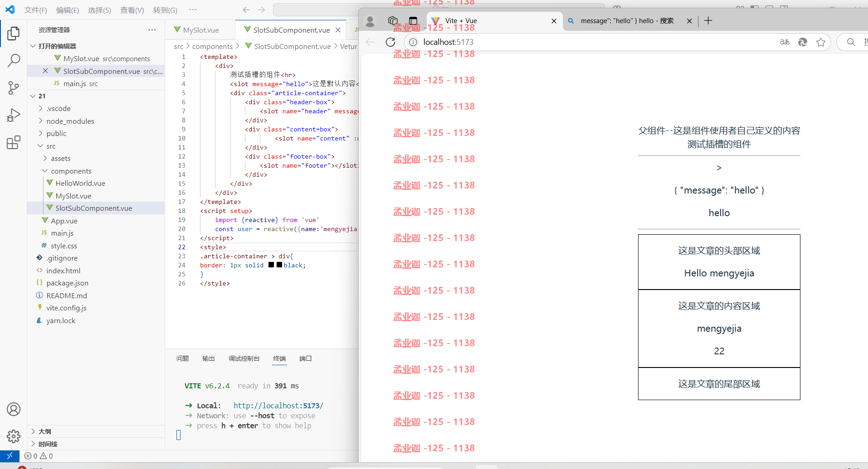This screenshot has height=469, width=868.
Task: Open the Go menu
Action: 165,10
